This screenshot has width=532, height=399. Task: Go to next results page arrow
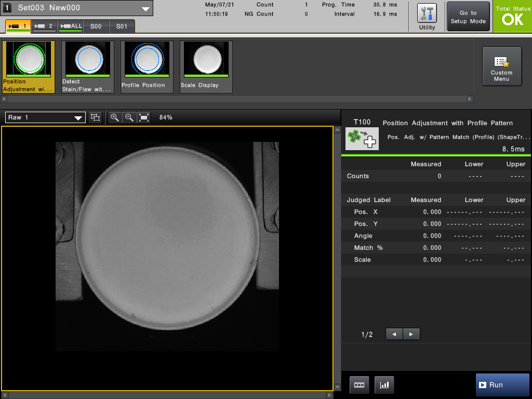(411, 334)
